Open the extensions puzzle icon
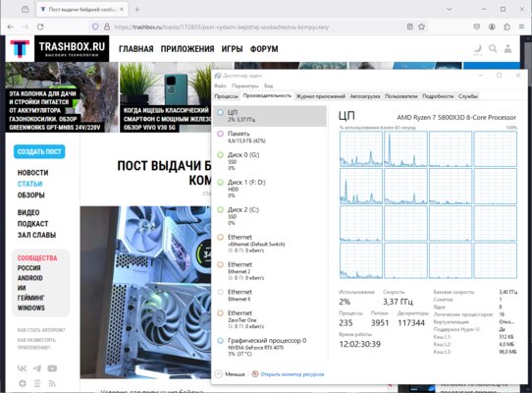The image size is (532, 393). point(506,27)
